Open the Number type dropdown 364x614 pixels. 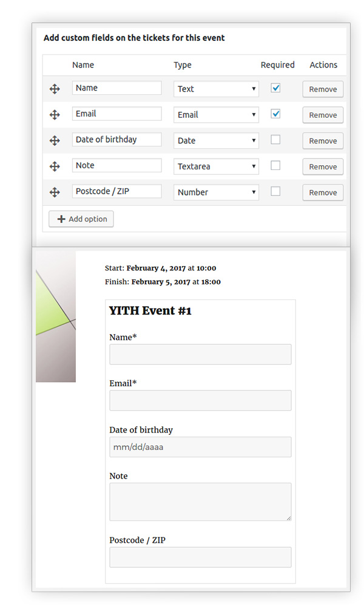coord(216,193)
